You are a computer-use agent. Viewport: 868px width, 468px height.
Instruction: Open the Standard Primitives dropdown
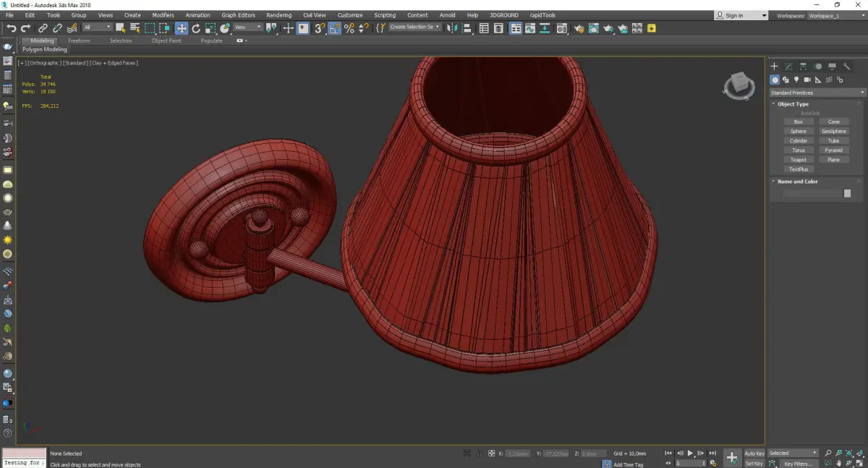817,93
